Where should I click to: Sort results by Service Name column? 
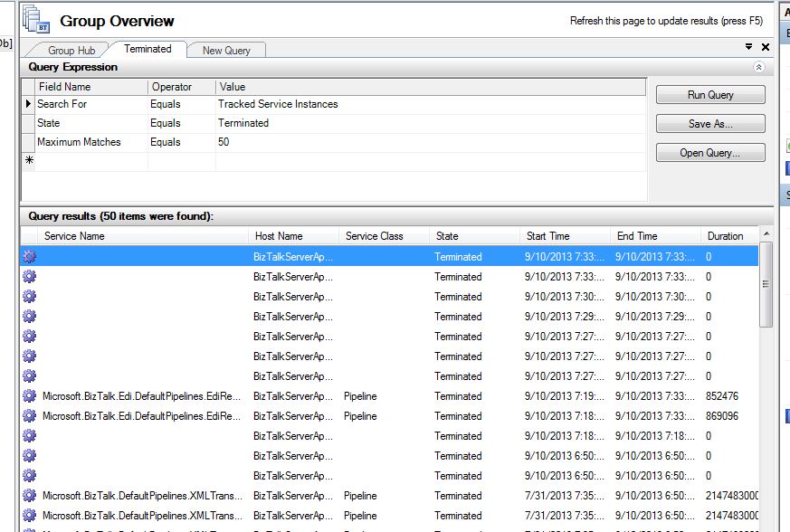(x=143, y=236)
